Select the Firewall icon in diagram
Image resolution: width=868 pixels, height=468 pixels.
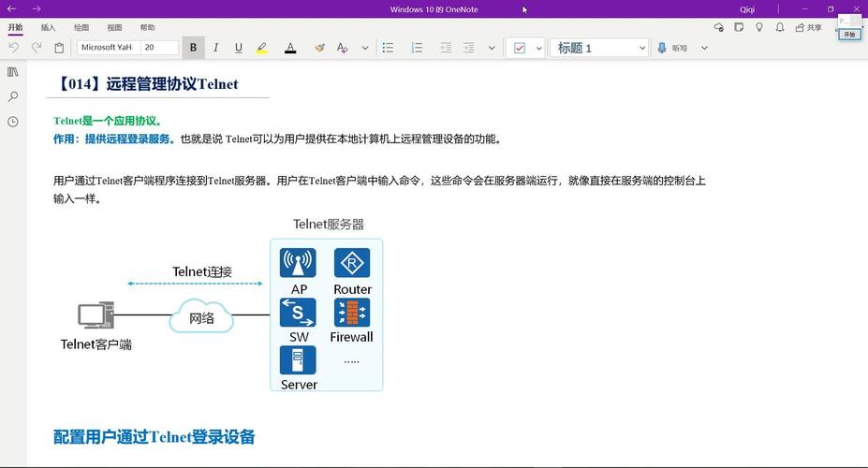point(352,313)
